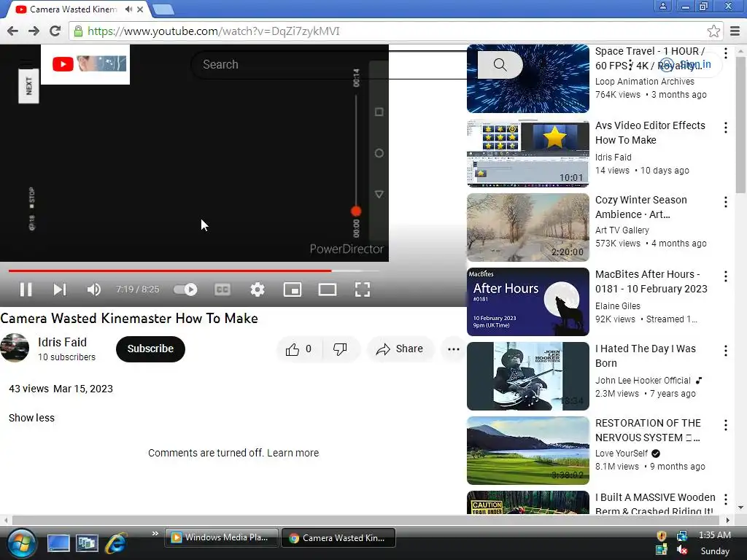View site security lock icon
Viewport: 747px width, 560px height.
78,31
